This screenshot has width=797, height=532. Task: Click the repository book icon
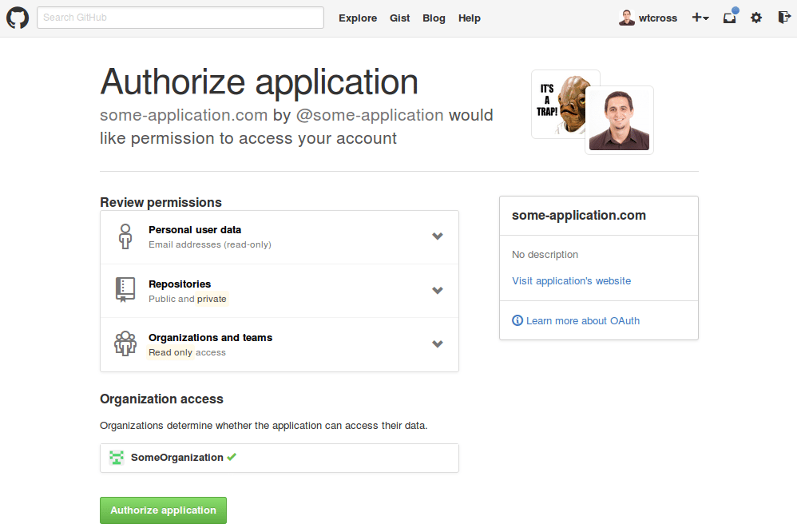pyautogui.click(x=125, y=290)
